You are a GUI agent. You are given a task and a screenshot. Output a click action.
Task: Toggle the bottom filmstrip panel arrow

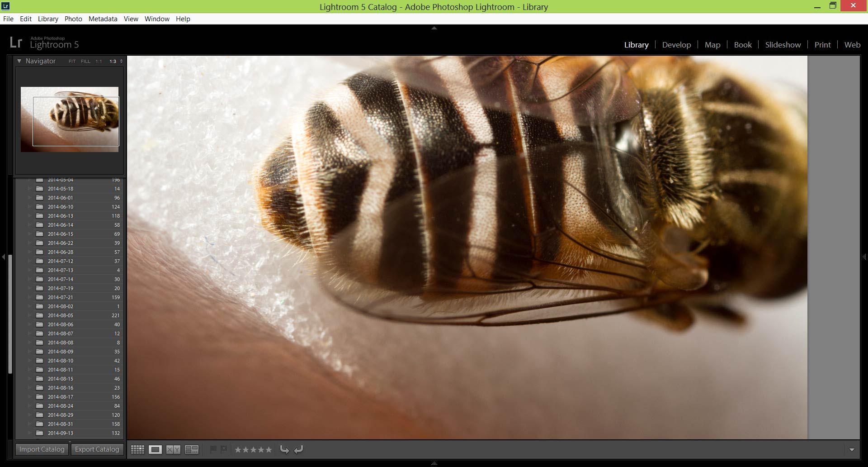coord(434,463)
